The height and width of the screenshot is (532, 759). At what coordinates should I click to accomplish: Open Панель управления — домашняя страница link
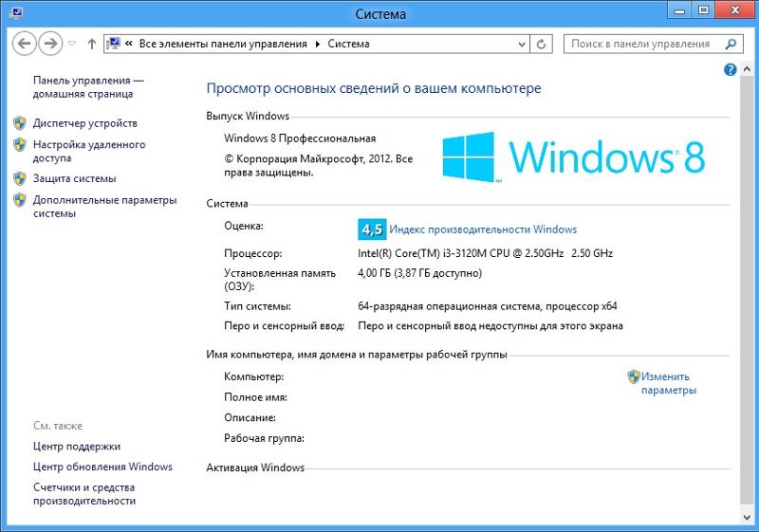[x=88, y=87]
